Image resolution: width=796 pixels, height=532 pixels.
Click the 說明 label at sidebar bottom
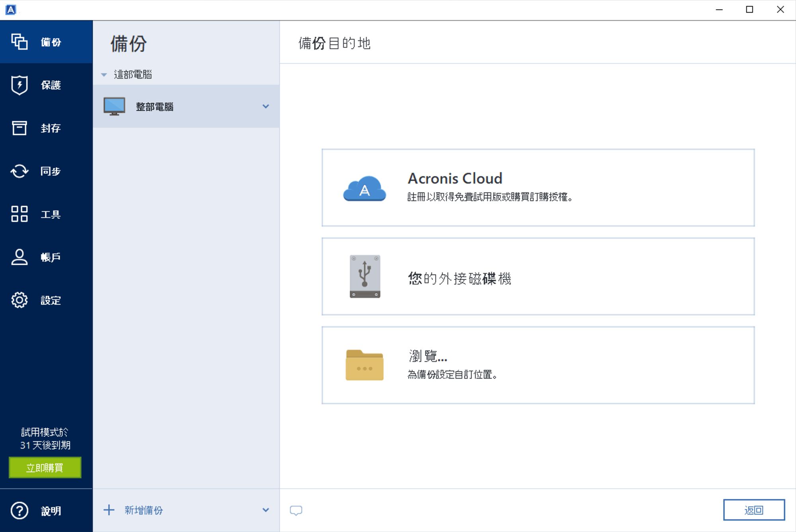[51, 511]
